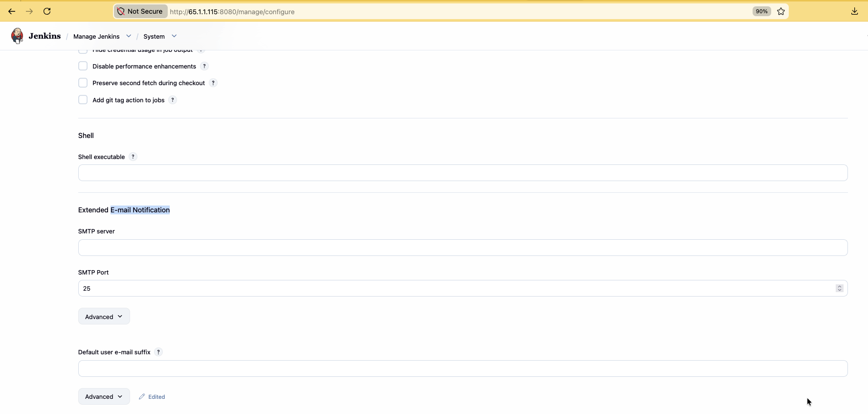Focus the SMTP server input field
Image resolution: width=868 pixels, height=414 pixels.
pos(463,248)
